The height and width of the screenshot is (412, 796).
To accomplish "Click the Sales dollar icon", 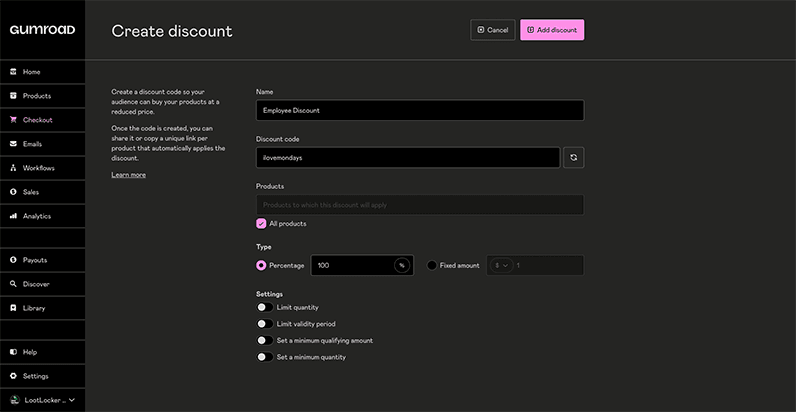I will tap(14, 192).
